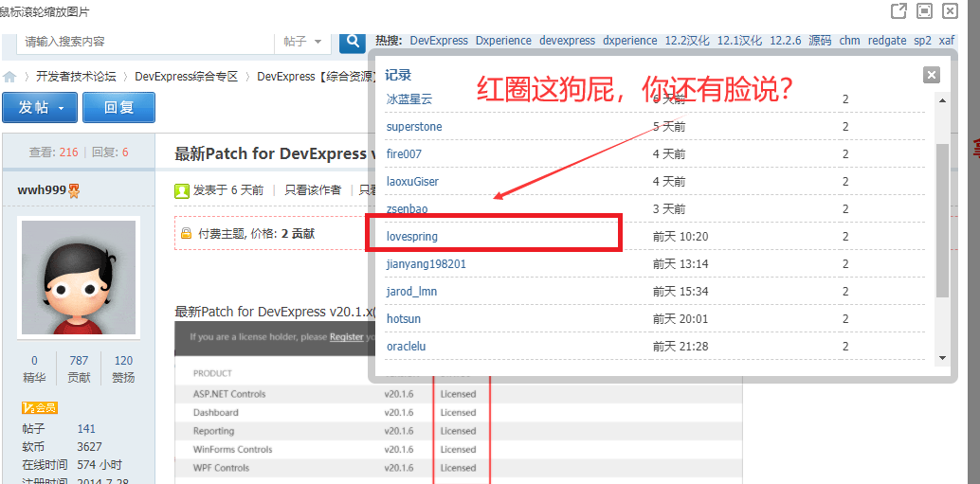Open 开发者技术论坛 breadcrumb link
Image resolution: width=980 pixels, height=484 pixels.
76,77
